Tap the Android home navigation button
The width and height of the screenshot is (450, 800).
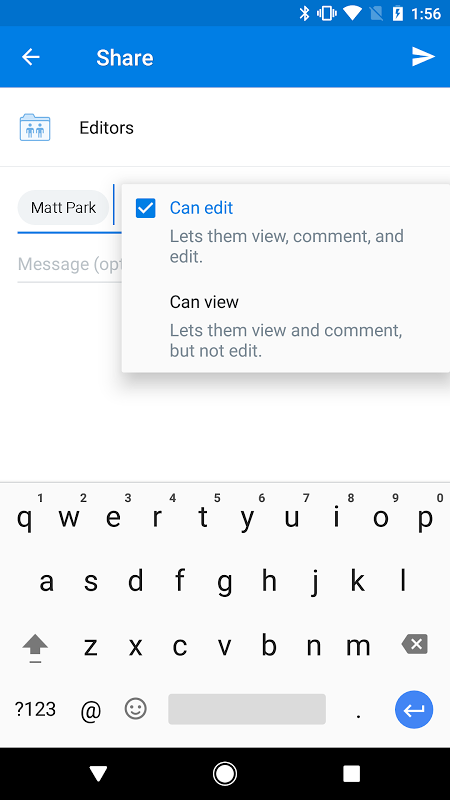coord(224,774)
